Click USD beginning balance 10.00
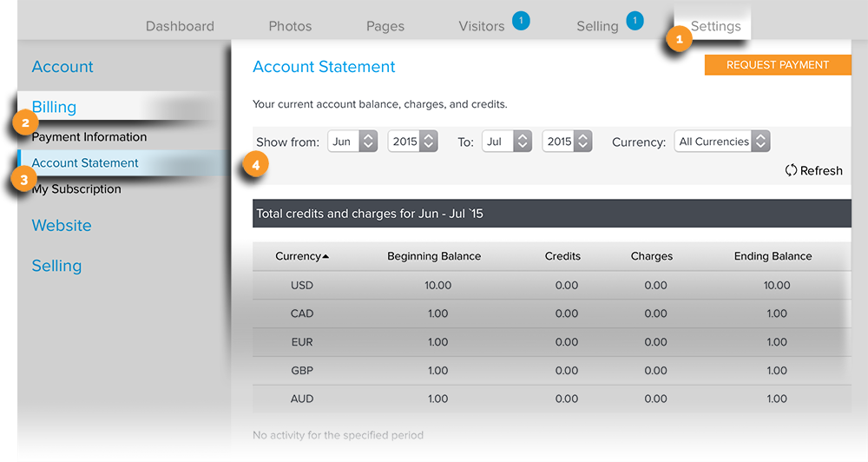Screen dimensions: 868x462 click(x=437, y=286)
